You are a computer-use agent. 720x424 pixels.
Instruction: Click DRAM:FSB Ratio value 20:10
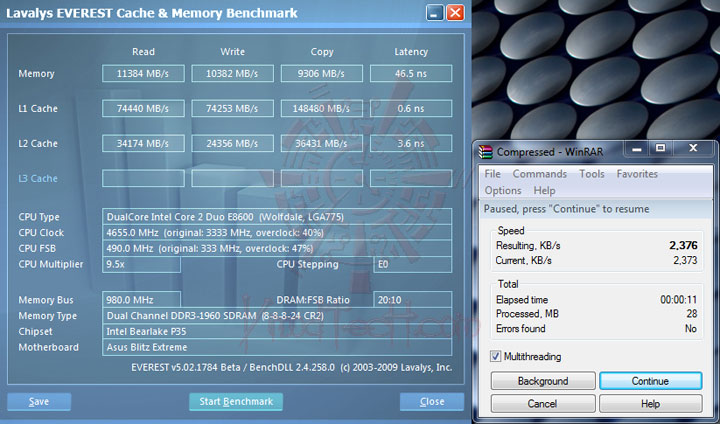pos(412,300)
